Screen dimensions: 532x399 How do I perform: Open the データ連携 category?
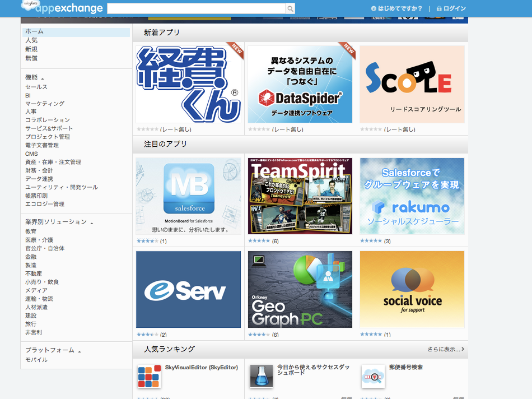coord(39,179)
